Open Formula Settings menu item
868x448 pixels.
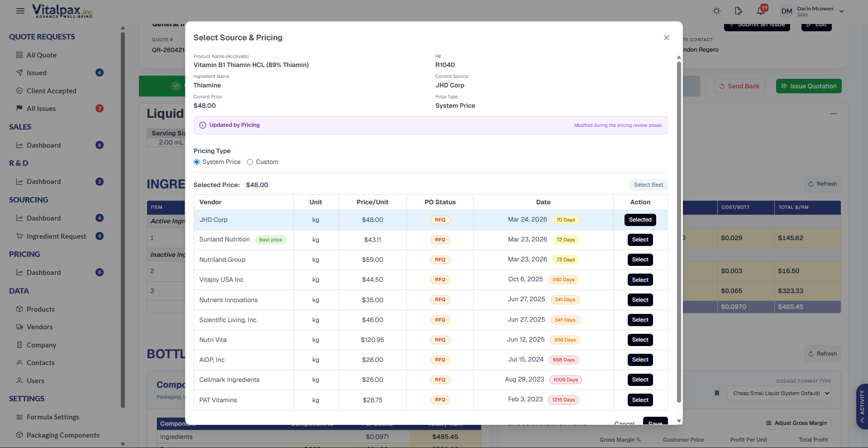[52, 417]
